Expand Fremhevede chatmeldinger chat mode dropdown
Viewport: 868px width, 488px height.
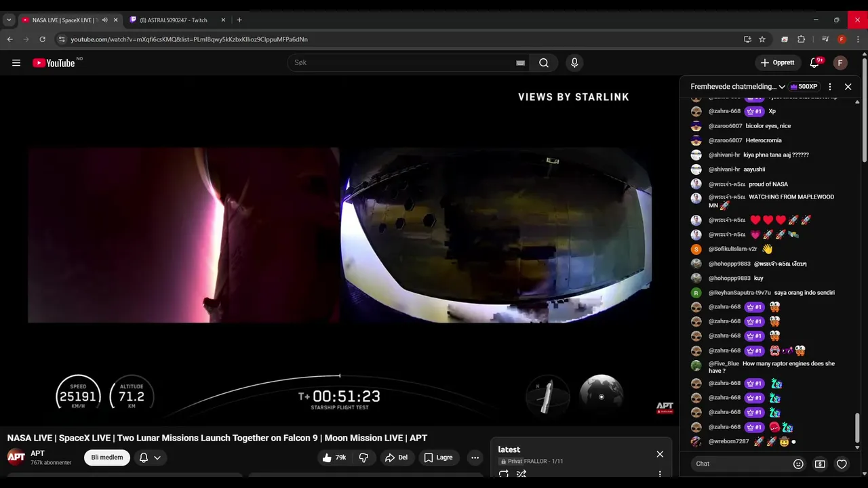[x=738, y=87]
